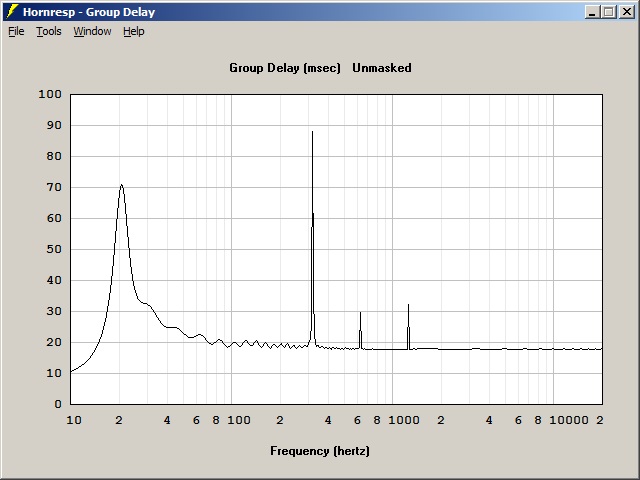Viewport: 640px width, 480px height.
Task: Click the 100 label on the vertical axis
Action: click(x=50, y=94)
